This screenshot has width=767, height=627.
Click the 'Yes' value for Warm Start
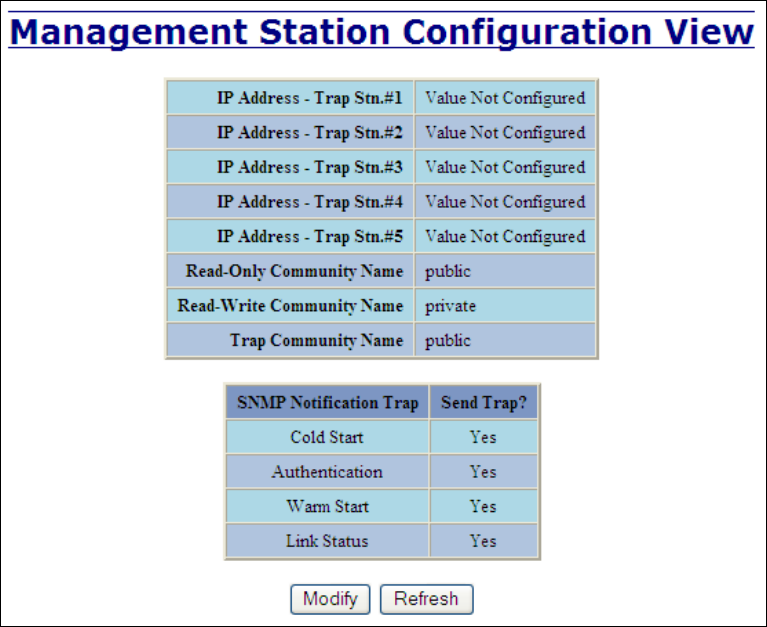click(483, 506)
